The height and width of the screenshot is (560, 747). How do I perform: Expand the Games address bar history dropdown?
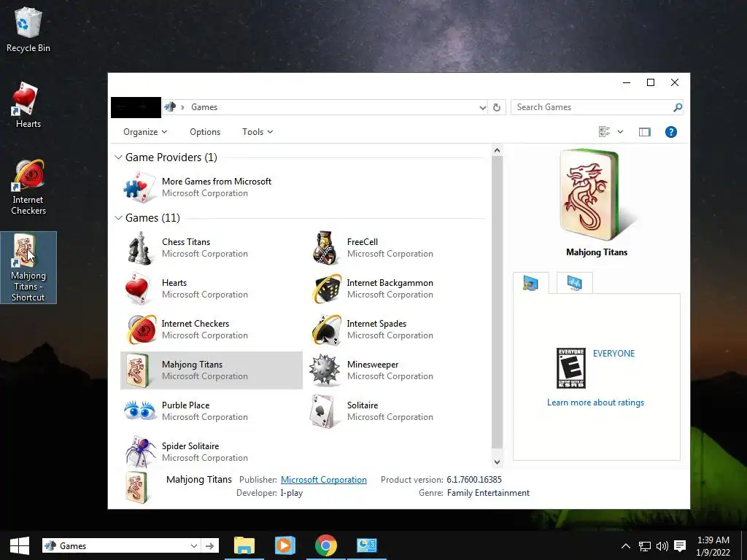pos(483,108)
